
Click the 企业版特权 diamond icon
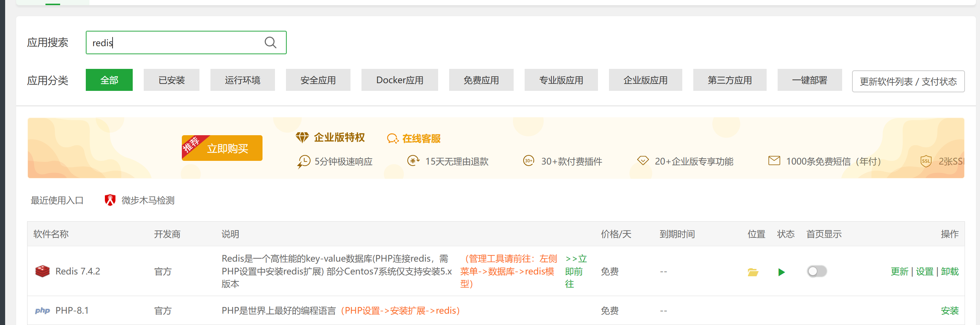(x=302, y=137)
